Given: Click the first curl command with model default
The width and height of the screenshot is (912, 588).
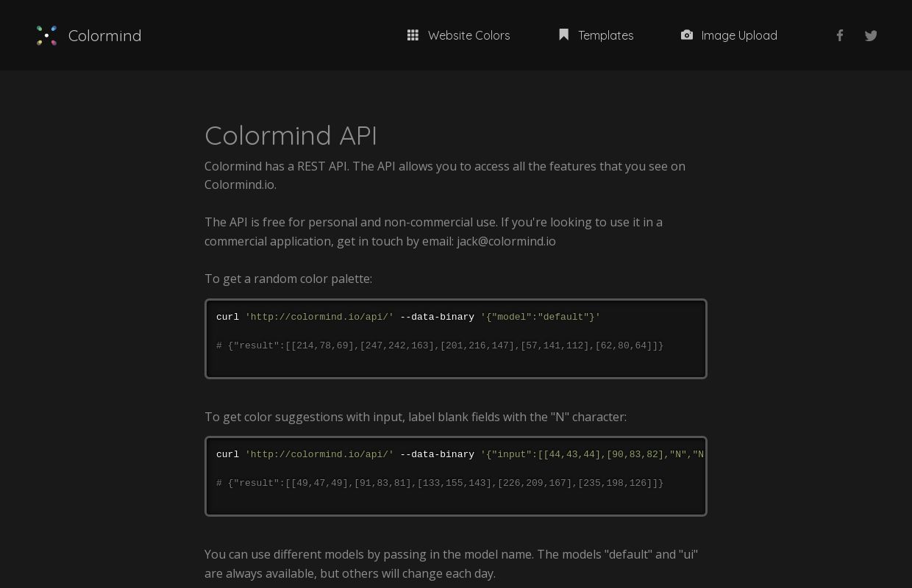Looking at the screenshot, I should tap(408, 317).
